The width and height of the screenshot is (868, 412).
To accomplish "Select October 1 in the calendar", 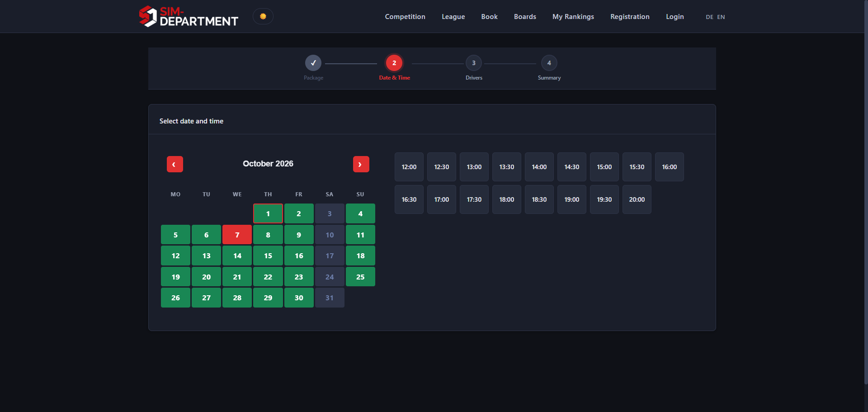I will [x=268, y=213].
